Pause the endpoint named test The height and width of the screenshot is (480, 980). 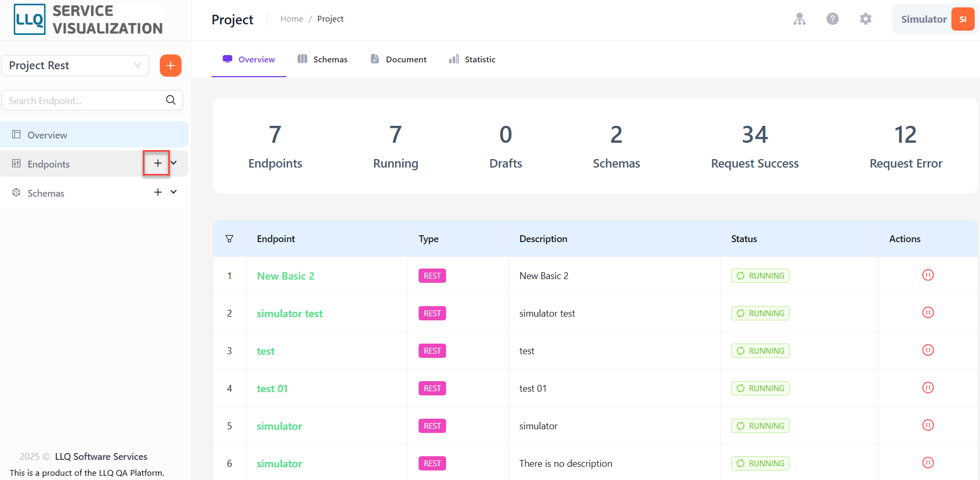(x=928, y=350)
